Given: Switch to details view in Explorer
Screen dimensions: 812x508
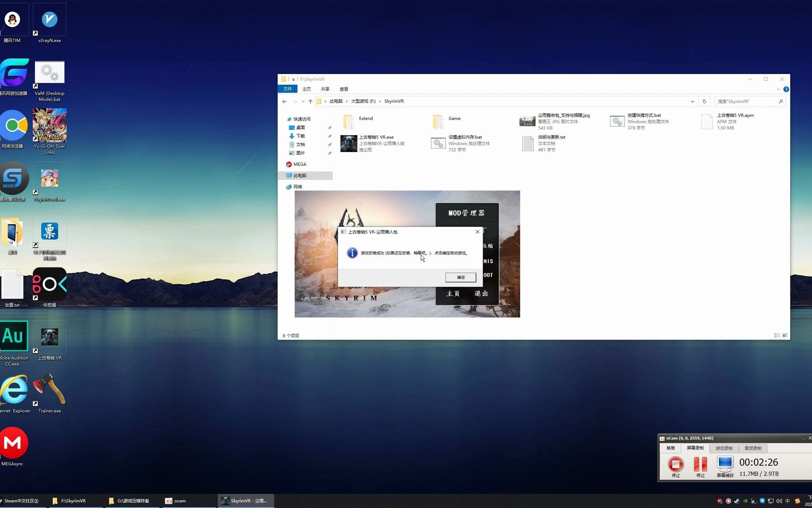Looking at the screenshot, I should [777, 335].
